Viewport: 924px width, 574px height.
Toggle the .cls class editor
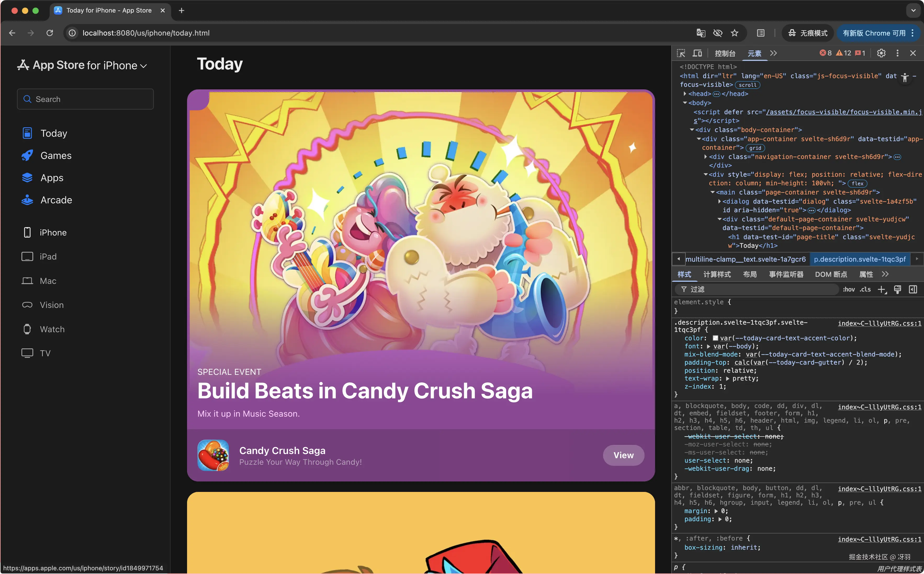(x=865, y=290)
